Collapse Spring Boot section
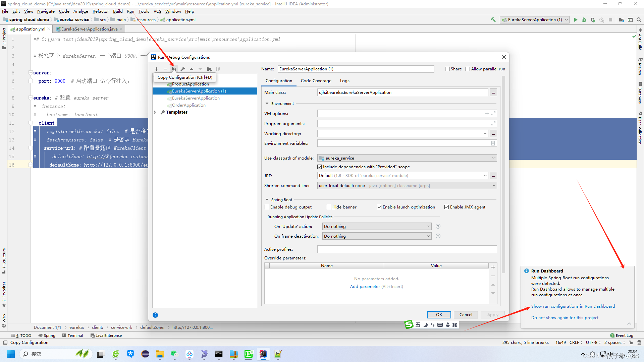This screenshot has height=362, width=644. 267,200
